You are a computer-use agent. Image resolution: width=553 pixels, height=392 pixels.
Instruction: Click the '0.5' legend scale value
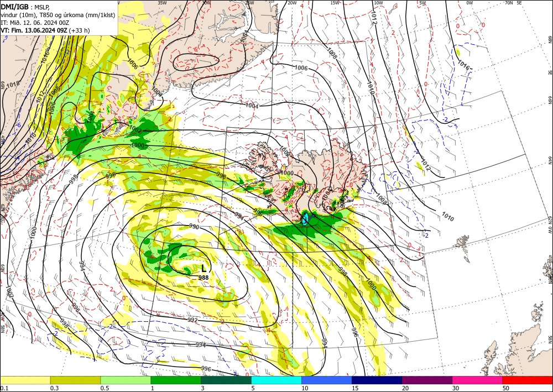[104, 388]
